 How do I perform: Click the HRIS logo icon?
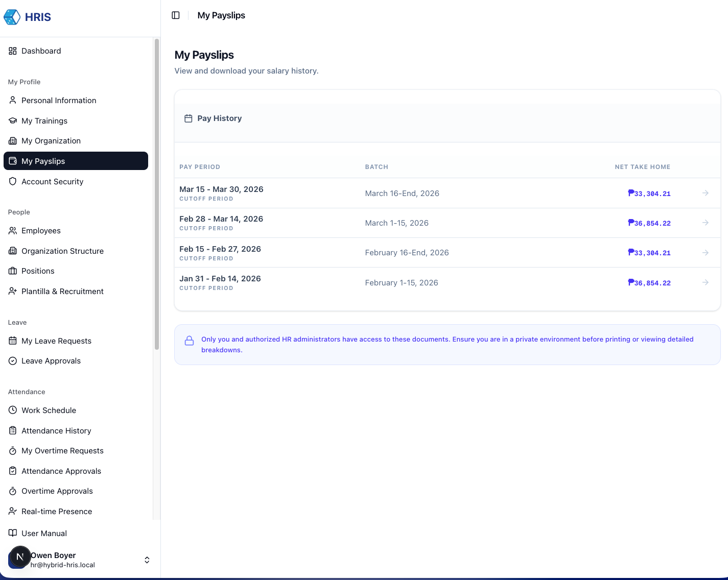point(12,17)
